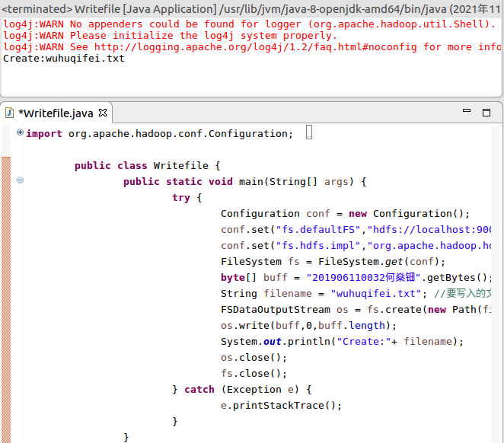Click the terminated Writefile console header text
The height and width of the screenshot is (443, 504).
pos(250,9)
